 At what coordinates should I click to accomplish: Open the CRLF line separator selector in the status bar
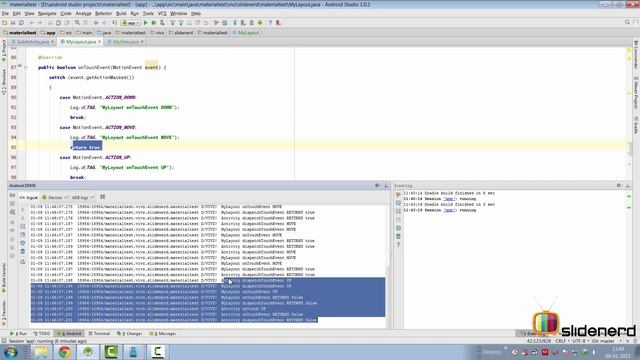[561, 341]
